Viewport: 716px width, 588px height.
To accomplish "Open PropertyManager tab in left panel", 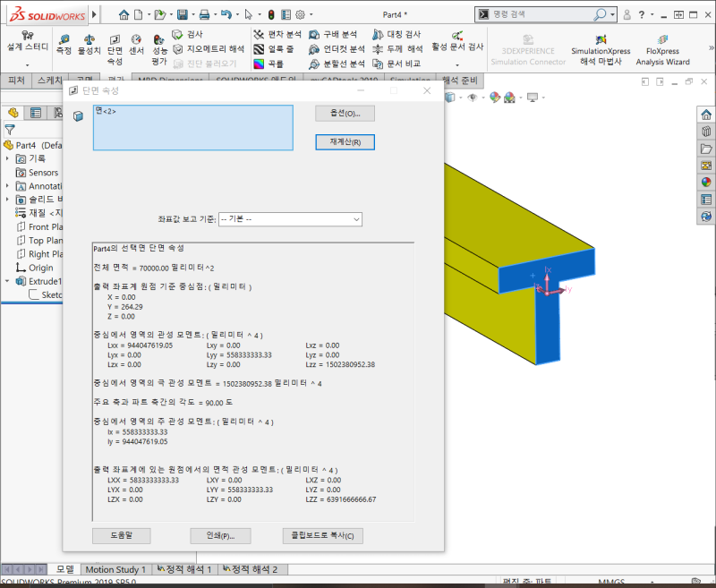I will pos(36,113).
